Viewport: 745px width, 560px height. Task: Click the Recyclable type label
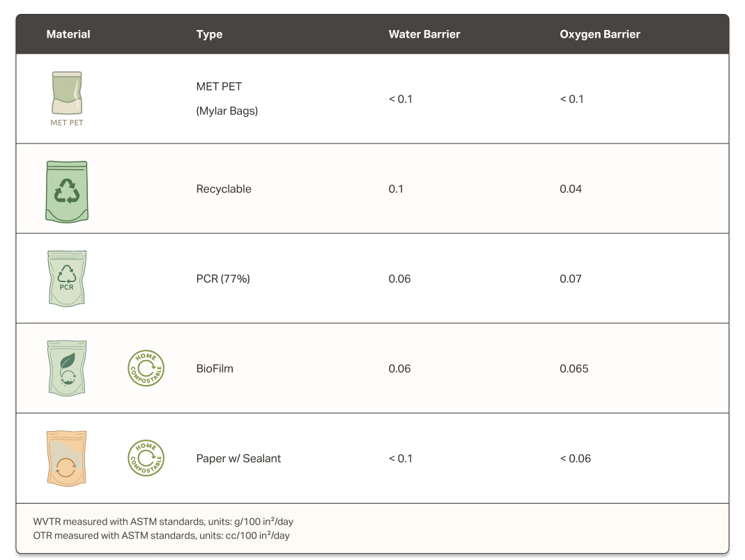[224, 189]
